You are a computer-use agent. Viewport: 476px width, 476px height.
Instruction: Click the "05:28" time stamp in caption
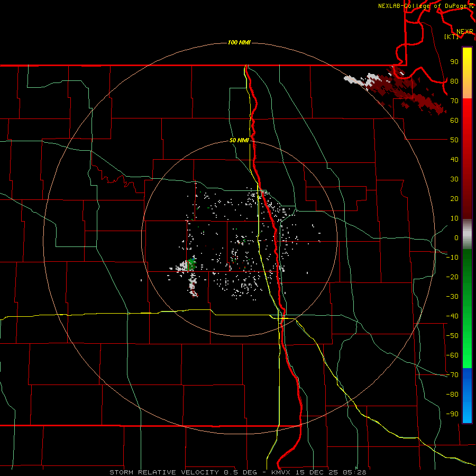tap(355, 472)
